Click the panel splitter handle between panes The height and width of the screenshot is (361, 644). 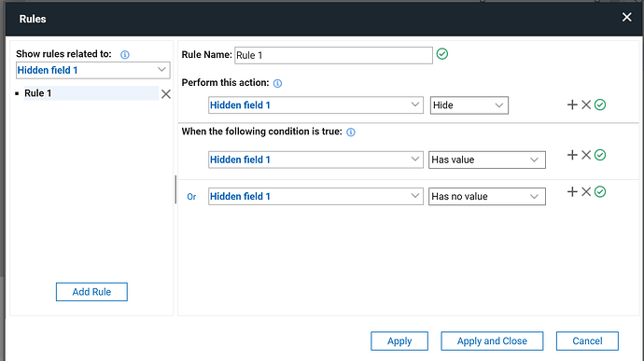click(175, 189)
